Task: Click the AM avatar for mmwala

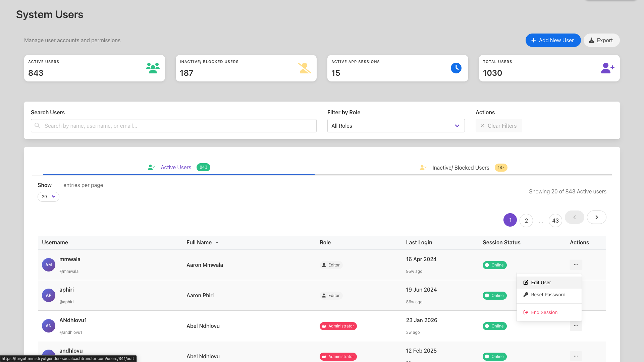Action: pyautogui.click(x=49, y=265)
